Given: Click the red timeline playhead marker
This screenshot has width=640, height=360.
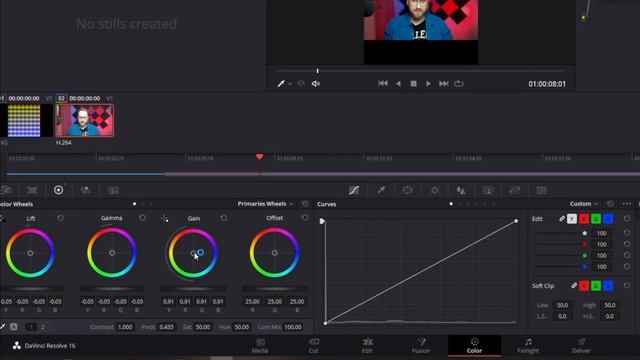Looking at the screenshot, I should point(259,157).
